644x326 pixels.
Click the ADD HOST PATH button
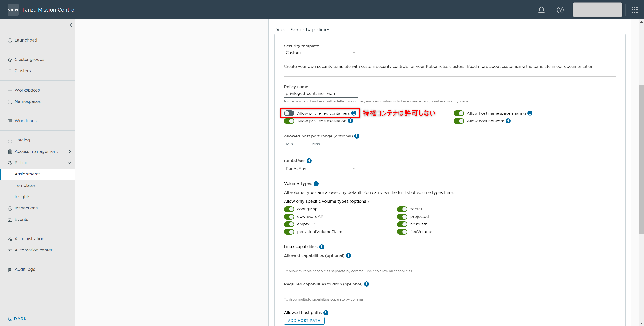tap(304, 321)
